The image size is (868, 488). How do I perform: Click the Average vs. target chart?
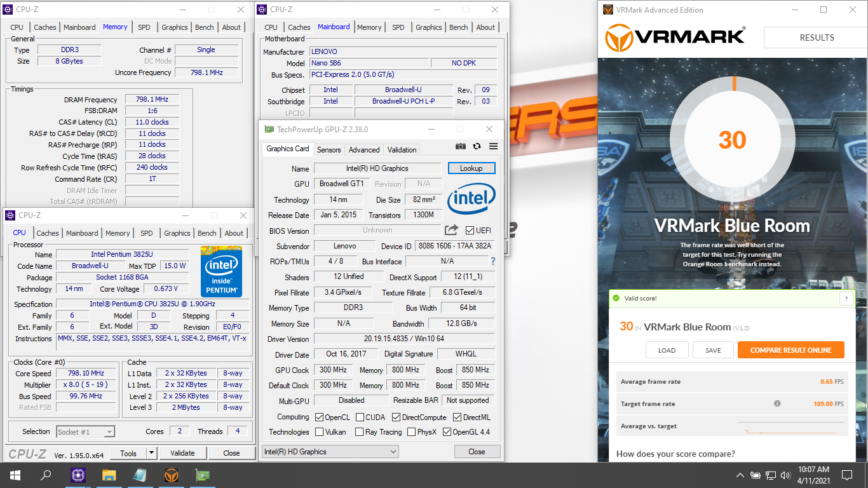(x=791, y=426)
